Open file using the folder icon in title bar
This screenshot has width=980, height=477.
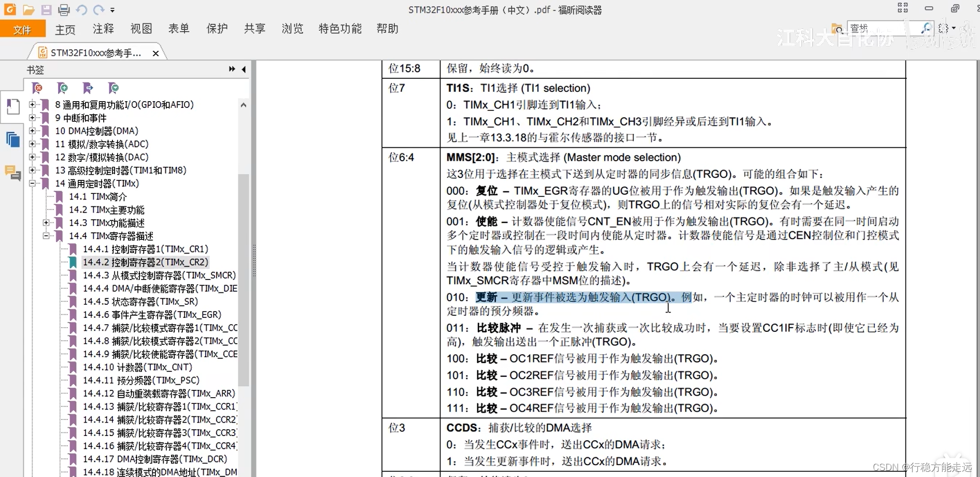point(29,9)
